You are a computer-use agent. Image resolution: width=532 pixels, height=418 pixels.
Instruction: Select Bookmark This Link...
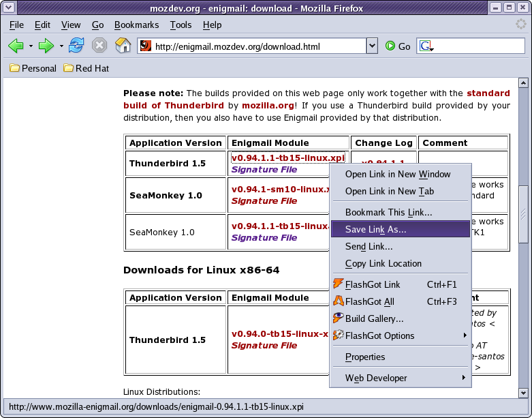pos(401,212)
